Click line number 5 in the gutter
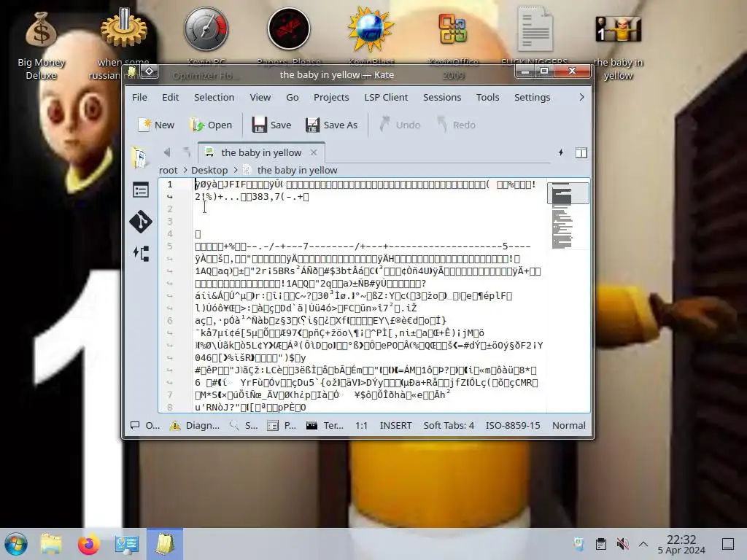747x560 pixels. point(169,246)
